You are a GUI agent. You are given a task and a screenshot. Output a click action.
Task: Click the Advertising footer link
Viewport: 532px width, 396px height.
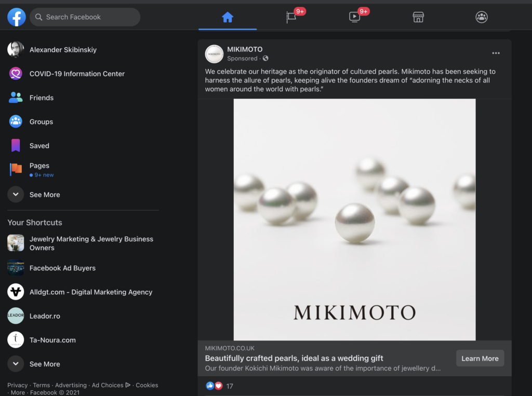pyautogui.click(x=71, y=385)
